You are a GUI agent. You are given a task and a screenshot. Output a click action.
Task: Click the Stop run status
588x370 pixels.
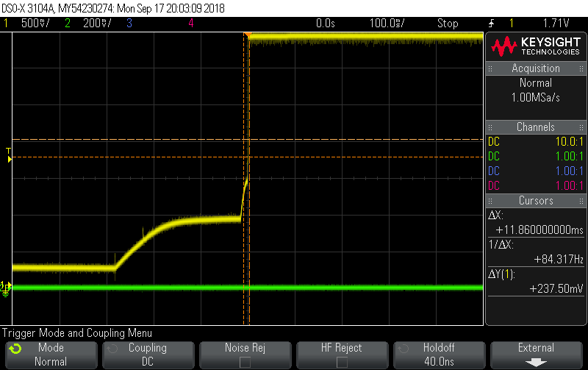448,24
